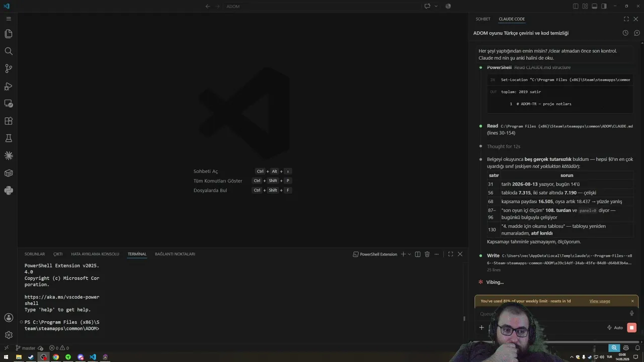The height and width of the screenshot is (362, 644).
Task: Switch to BAĞLANTI NOKTALARI tab
Action: coord(175,254)
